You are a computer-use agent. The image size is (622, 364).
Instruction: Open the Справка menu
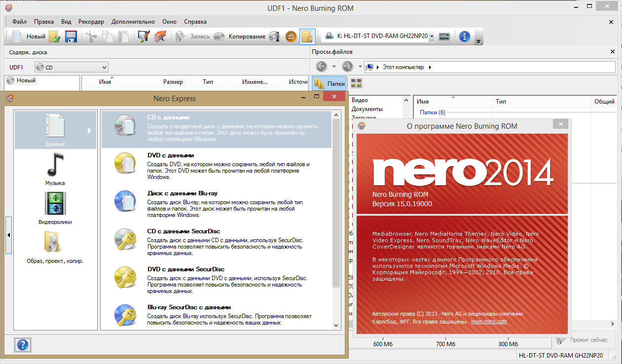tap(195, 22)
